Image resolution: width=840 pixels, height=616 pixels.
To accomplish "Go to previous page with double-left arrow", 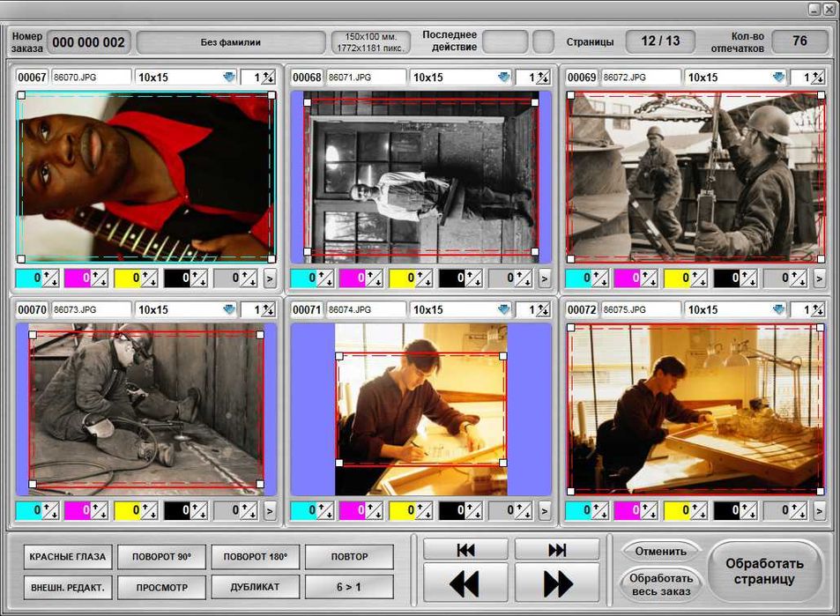I will pyautogui.click(x=465, y=583).
